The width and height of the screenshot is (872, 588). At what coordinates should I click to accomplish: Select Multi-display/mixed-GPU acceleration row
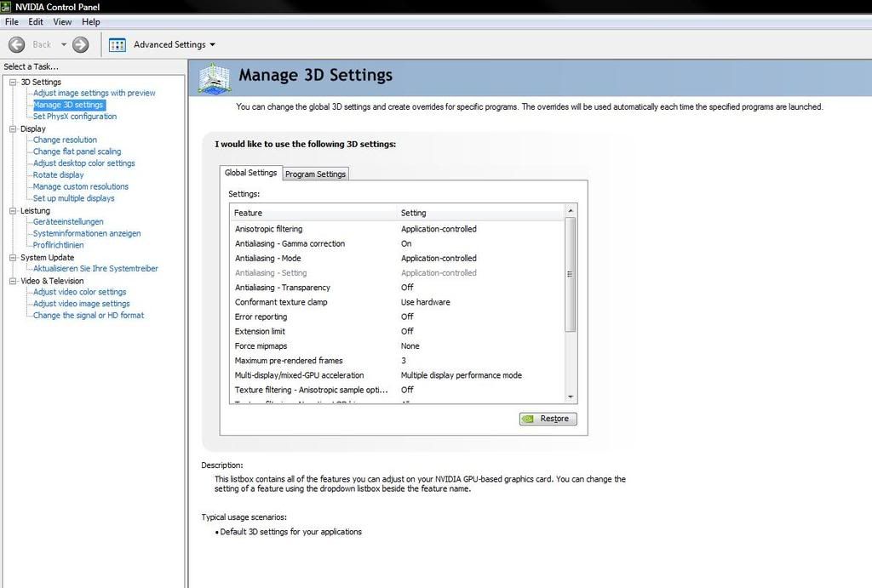[x=397, y=375]
